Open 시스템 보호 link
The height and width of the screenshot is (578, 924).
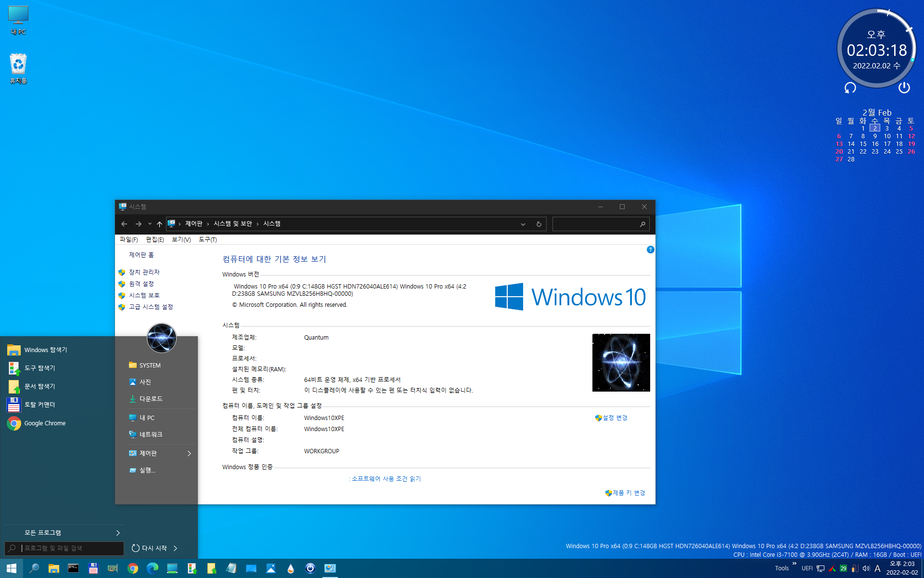(144, 295)
